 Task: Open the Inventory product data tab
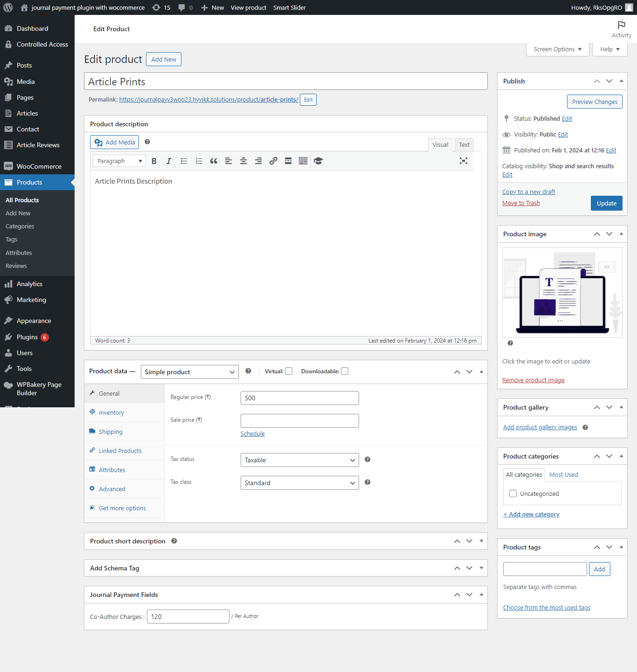pos(111,412)
